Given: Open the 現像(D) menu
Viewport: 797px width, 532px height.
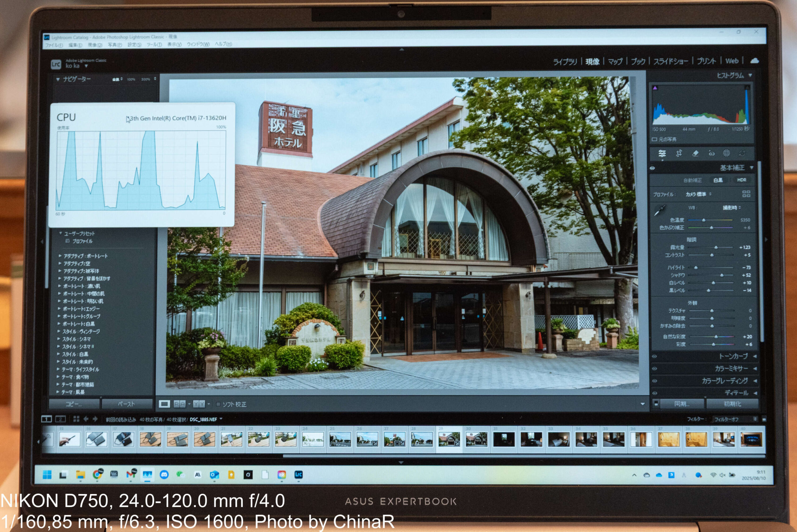Looking at the screenshot, I should pyautogui.click(x=95, y=45).
